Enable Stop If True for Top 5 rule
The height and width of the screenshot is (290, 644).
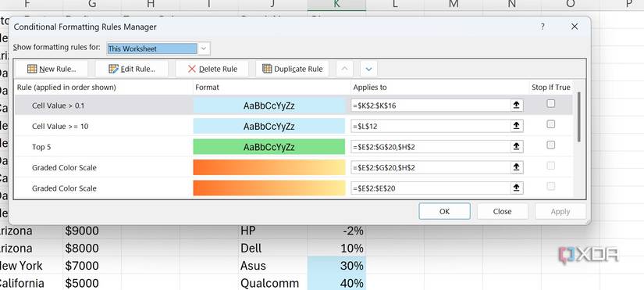tap(551, 145)
